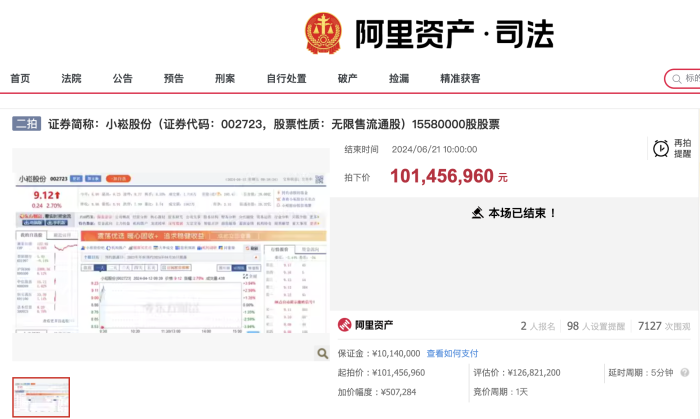
Task: Click the 再拍提醒 alarm clock icon
Action: click(x=661, y=149)
